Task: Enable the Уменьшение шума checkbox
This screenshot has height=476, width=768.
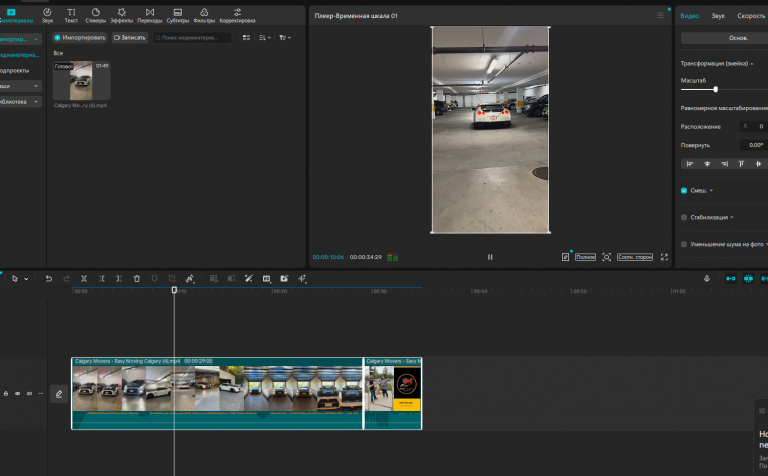Action: 684,244
